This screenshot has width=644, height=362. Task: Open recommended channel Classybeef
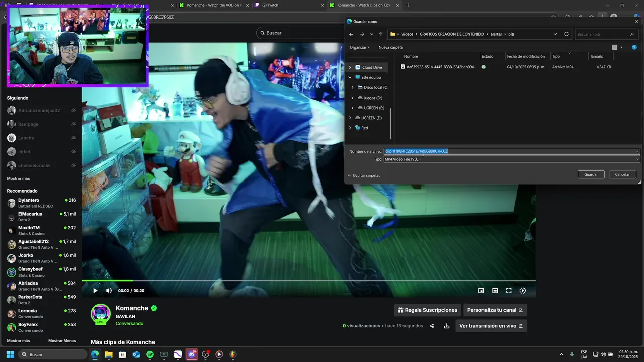(41, 272)
